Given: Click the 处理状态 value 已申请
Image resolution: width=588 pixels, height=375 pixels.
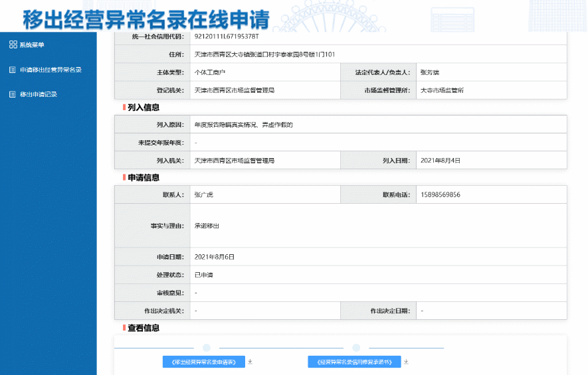Looking at the screenshot, I should click(203, 275).
